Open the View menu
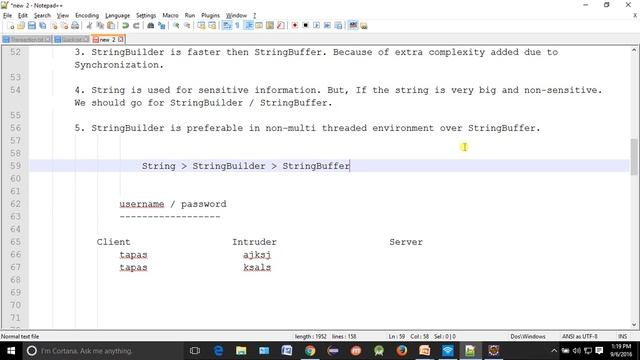Screen dimensions: 640x360 tap(62, 16)
